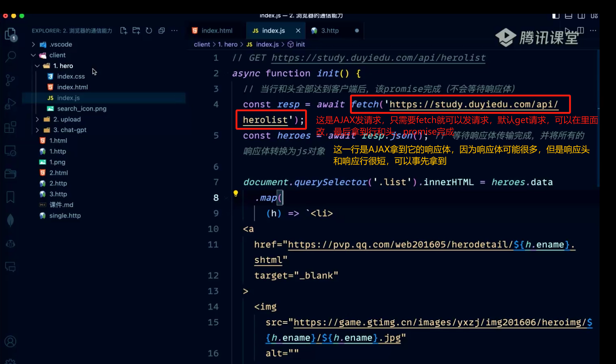Open search_icon.png in the file tree
This screenshot has height=364, width=616.
[x=81, y=109]
